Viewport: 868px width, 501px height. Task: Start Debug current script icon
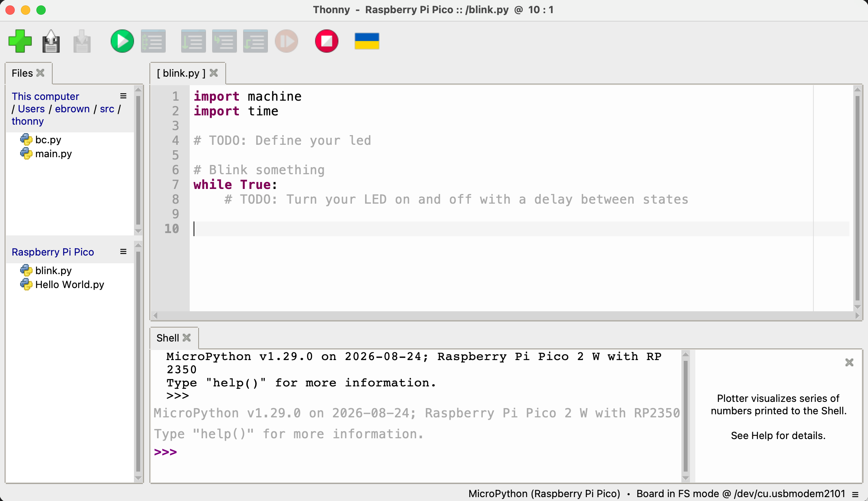[153, 41]
